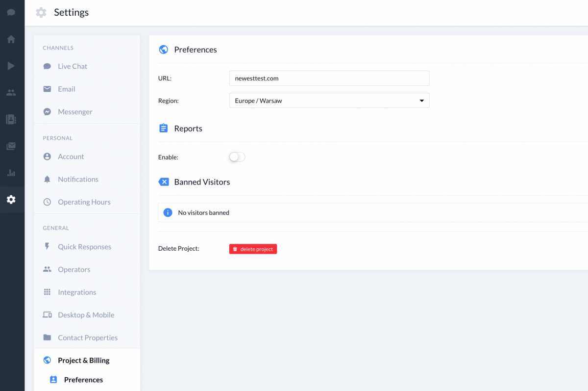Viewport: 588px width, 391px height.
Task: Open the bar chart analytics icon
Action: 11,173
